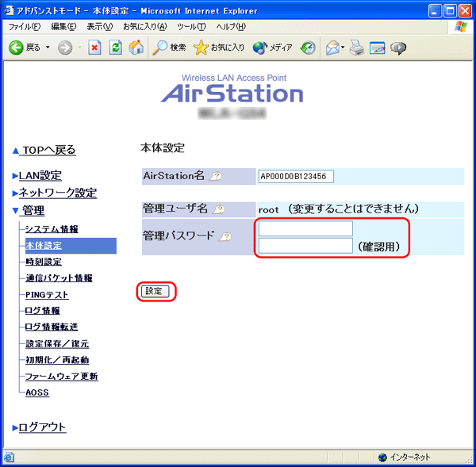Click the IE page icon in title bar
The image size is (476, 467).
[9, 10]
